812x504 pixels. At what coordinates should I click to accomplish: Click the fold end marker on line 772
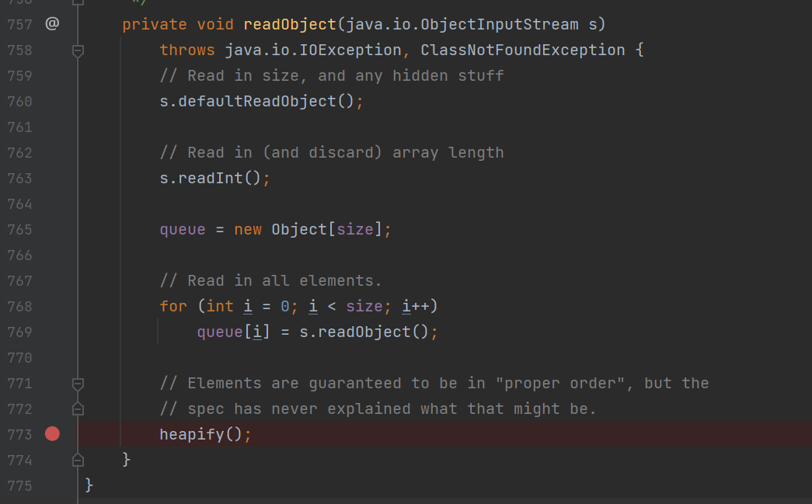coord(78,408)
